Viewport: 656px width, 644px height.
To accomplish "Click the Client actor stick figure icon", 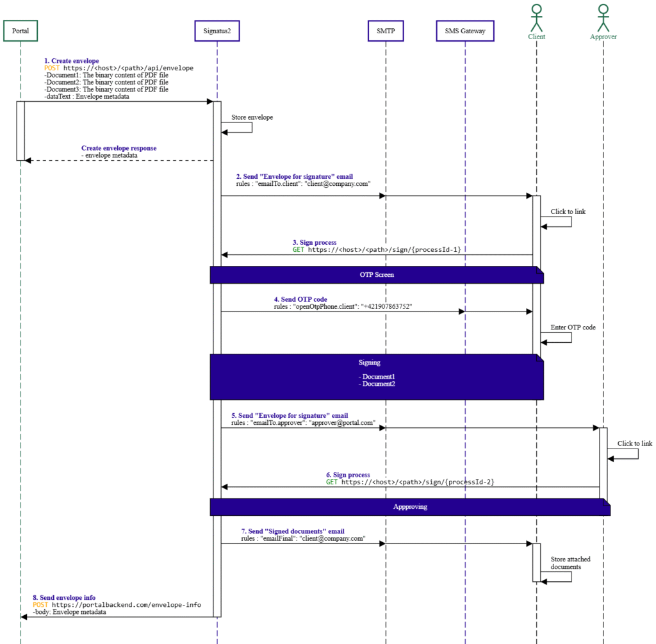I will pyautogui.click(x=536, y=18).
